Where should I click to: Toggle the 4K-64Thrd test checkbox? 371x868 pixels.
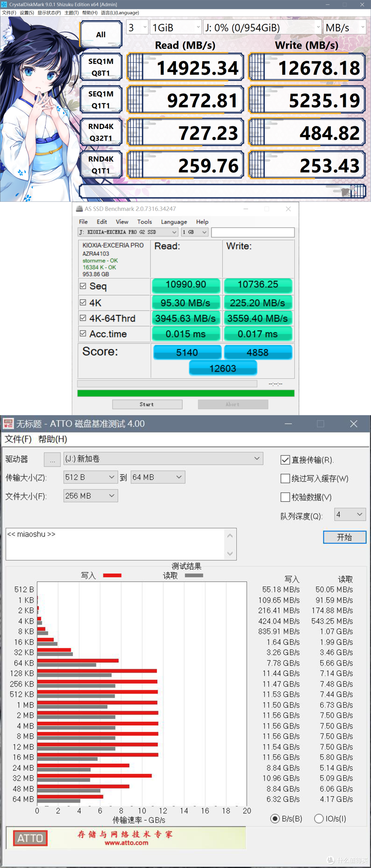pos(83,318)
